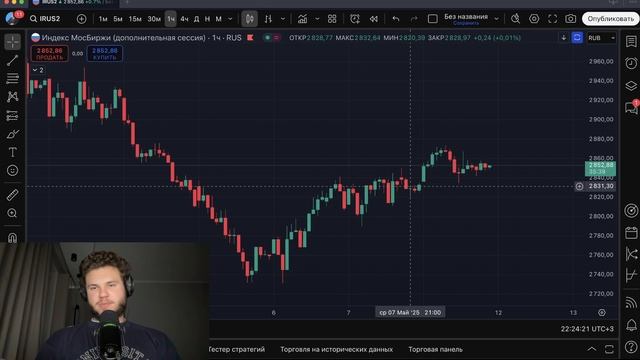Select the patterns drawing tool

(x=13, y=97)
